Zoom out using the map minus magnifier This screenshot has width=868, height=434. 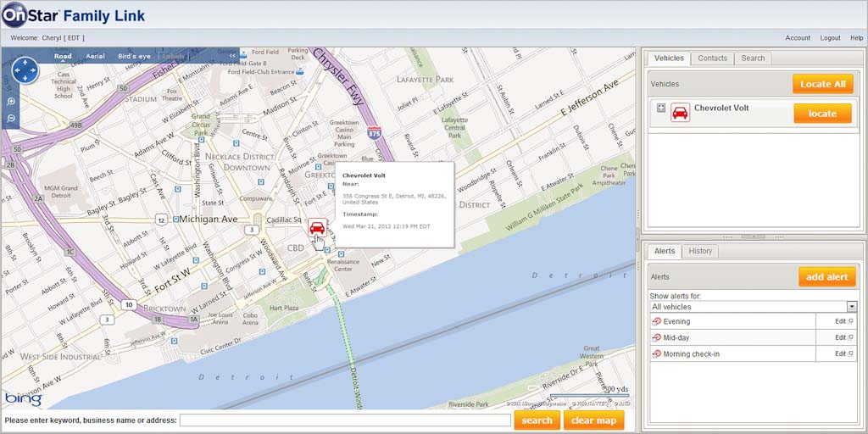tap(11, 119)
